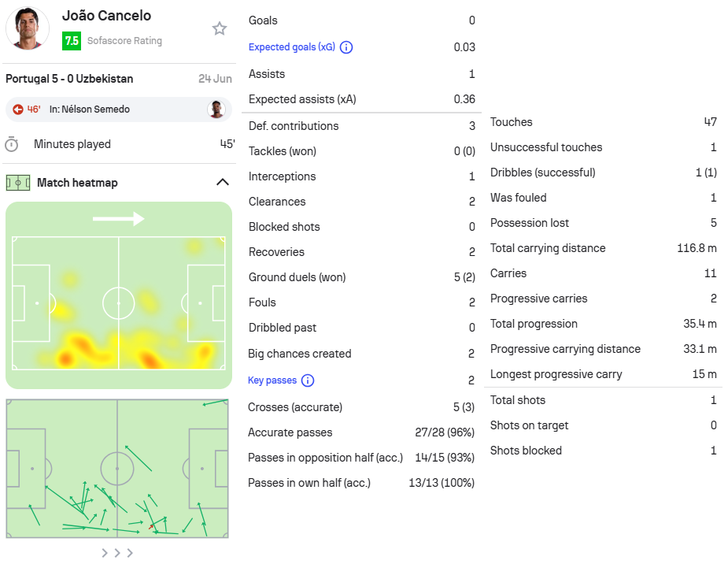Collapse the Match heatmap section
The width and height of the screenshot is (728, 564).
click(223, 182)
